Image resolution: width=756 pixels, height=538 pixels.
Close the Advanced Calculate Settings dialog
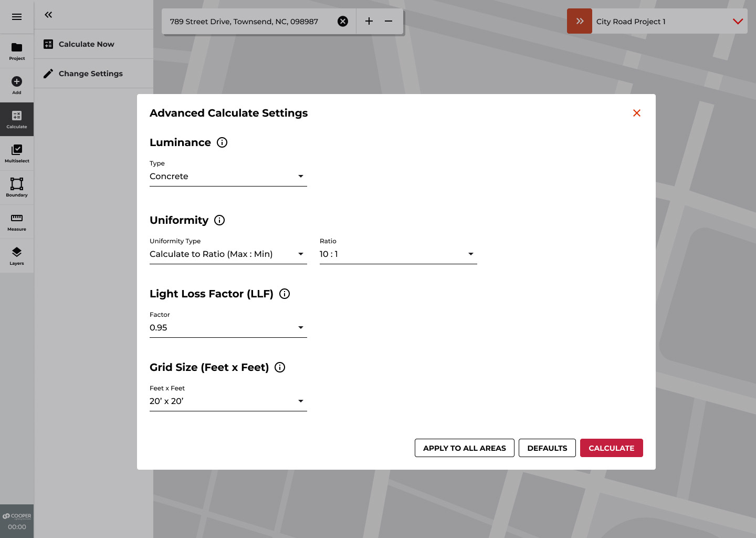click(x=637, y=113)
